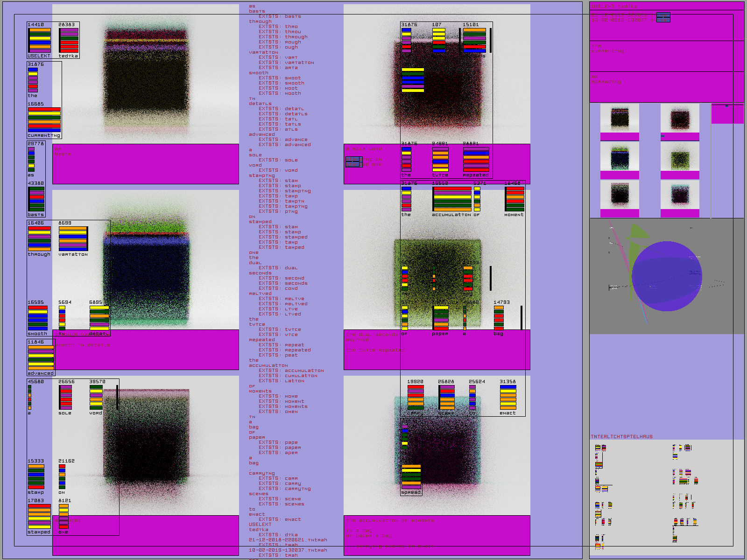Click the INTERLICHTSPIELHAUS heading
The image size is (747, 560).
621,437
